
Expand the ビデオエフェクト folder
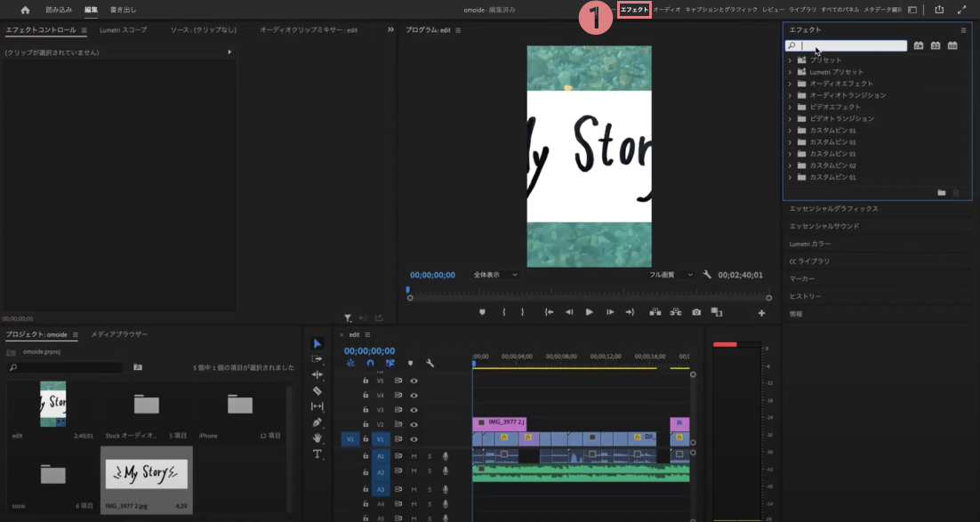pyautogui.click(x=790, y=108)
